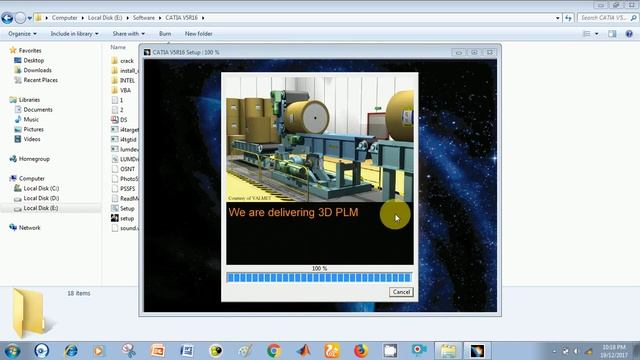Open recent locations dropdown arrow

tap(30, 18)
